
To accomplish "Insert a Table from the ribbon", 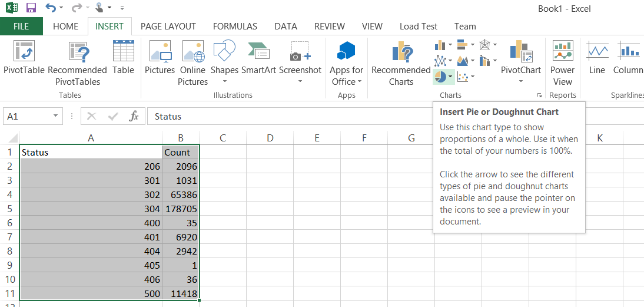I will click(123, 58).
